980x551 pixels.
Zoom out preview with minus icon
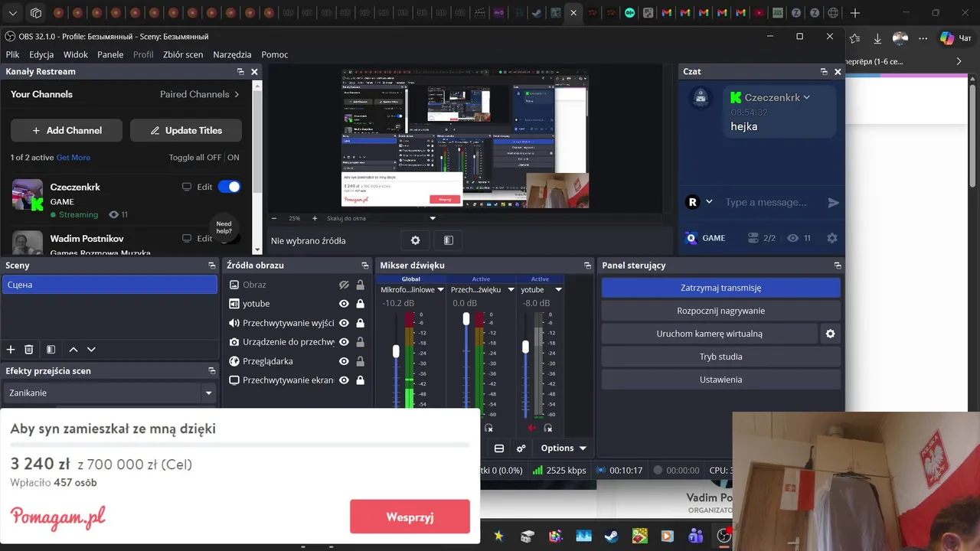pyautogui.click(x=274, y=218)
